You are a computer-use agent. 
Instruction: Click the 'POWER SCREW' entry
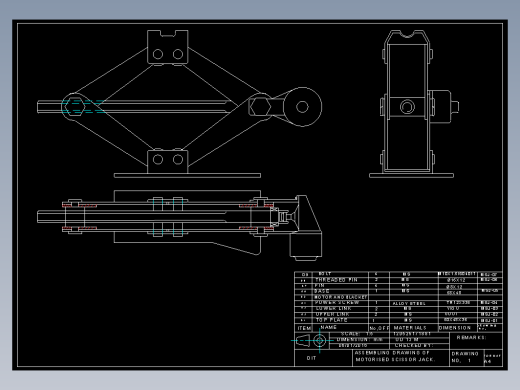click(337, 303)
